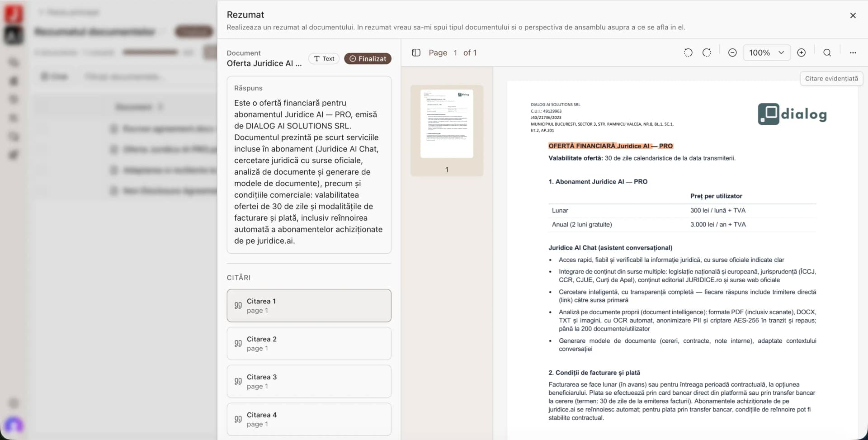Select the Text view button

pos(324,59)
